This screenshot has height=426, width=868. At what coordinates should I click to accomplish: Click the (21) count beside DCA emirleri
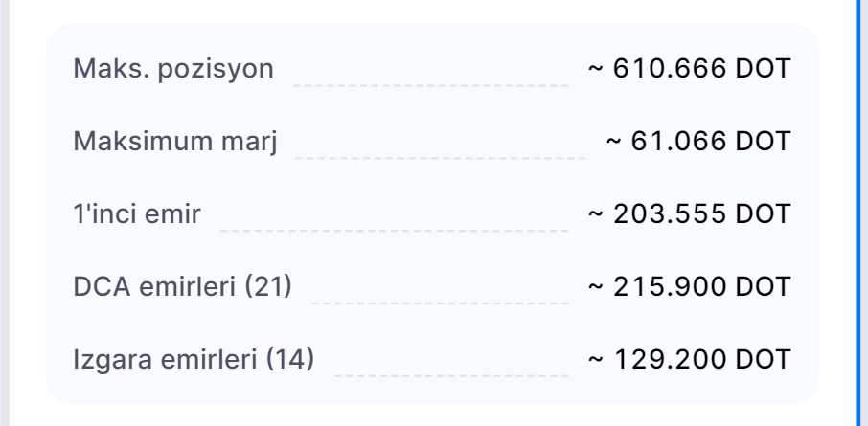tap(270, 286)
